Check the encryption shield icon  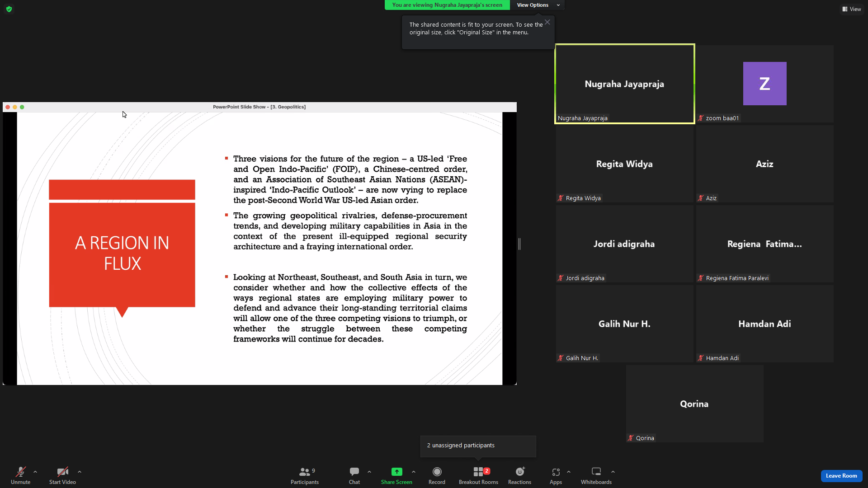9,9
